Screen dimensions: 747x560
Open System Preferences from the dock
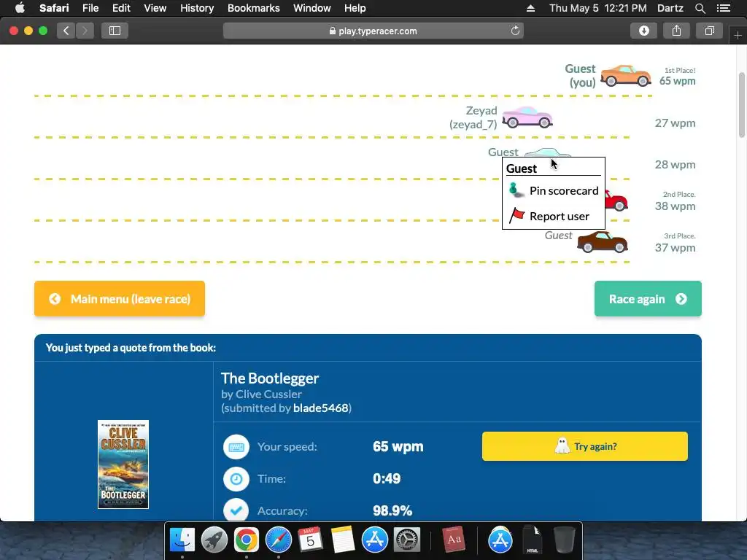(406, 540)
